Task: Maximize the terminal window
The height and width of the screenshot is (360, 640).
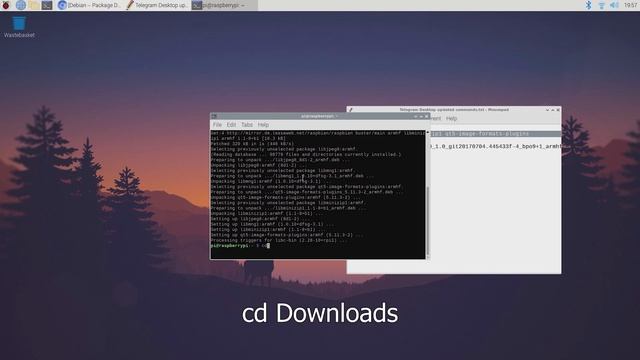Action: tap(421, 116)
